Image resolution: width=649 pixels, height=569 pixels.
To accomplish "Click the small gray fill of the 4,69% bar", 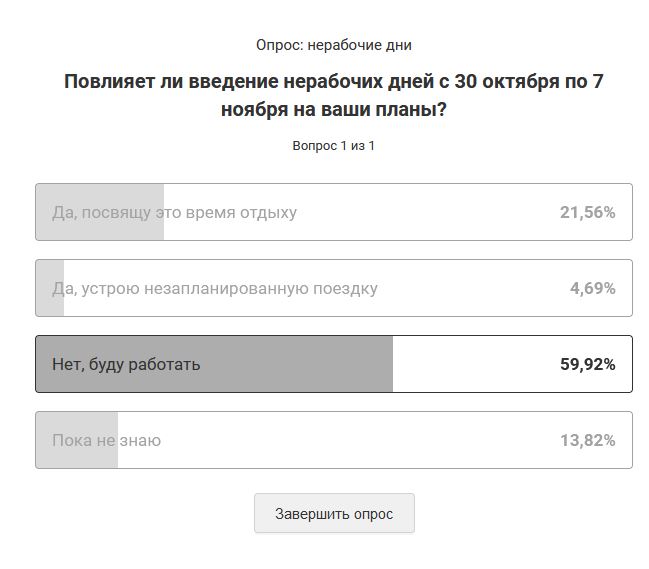I will [x=50, y=288].
